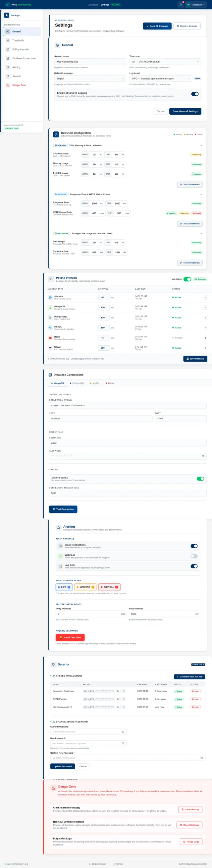
Task: Click the Generate New API Key button
Action: 189,677
